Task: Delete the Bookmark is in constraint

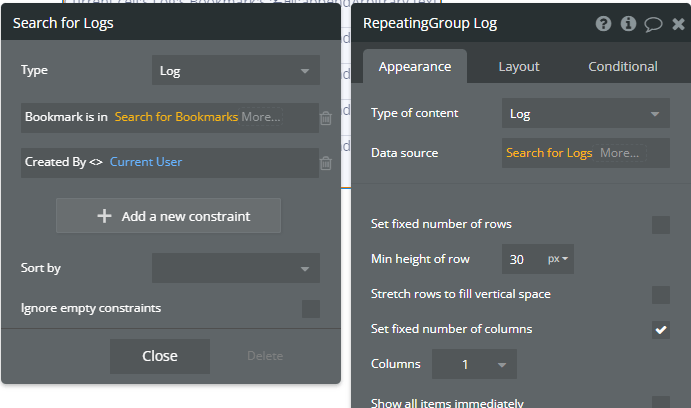Action: coord(326,118)
